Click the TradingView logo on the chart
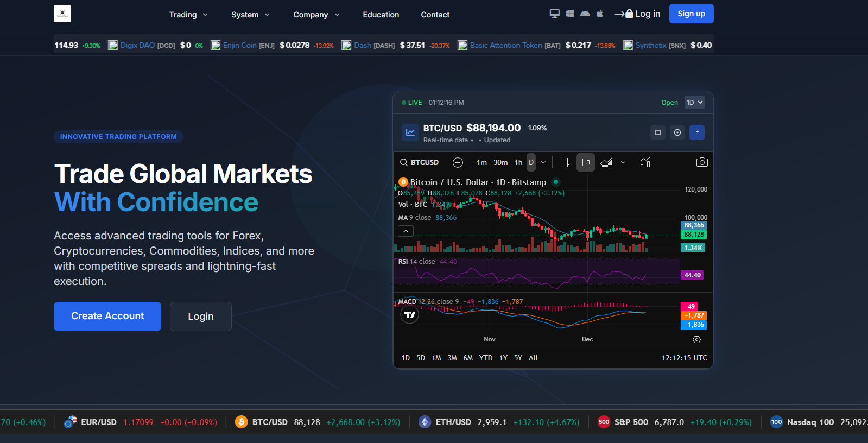 coord(409,314)
